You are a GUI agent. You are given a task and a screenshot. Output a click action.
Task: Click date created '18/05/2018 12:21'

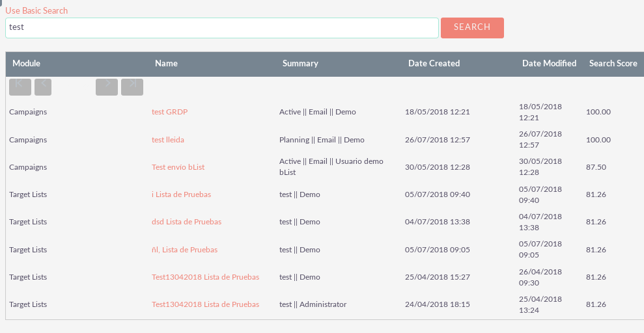pyautogui.click(x=437, y=112)
